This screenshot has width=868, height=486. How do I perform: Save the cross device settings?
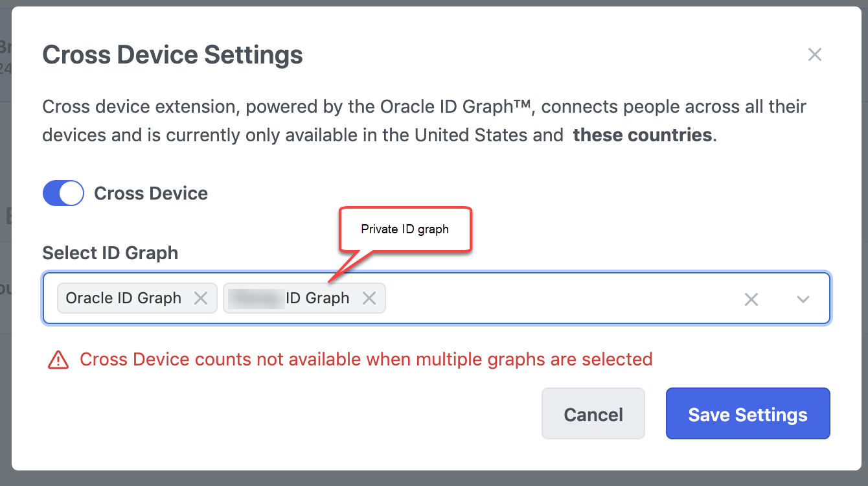click(748, 414)
